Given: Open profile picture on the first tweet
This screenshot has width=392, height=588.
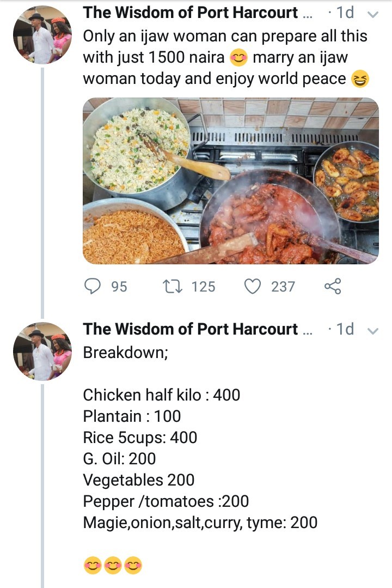Looking at the screenshot, I should point(42,35).
